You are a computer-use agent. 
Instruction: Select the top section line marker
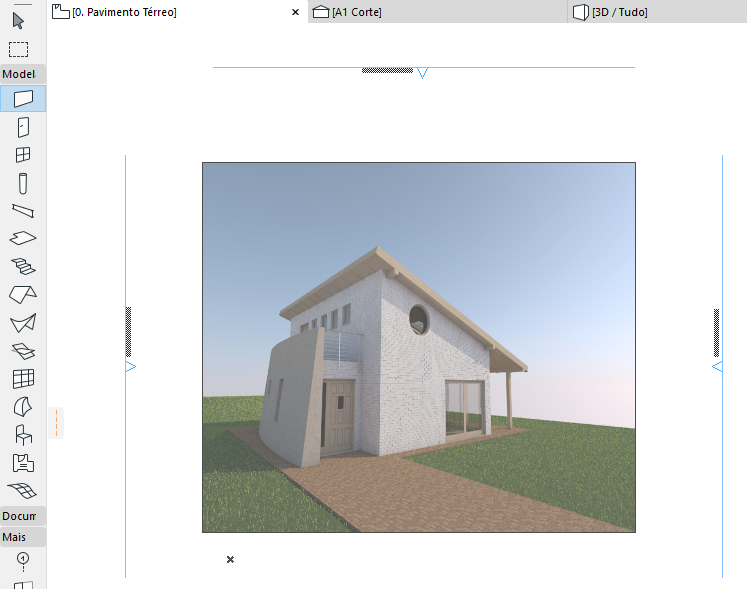422,72
